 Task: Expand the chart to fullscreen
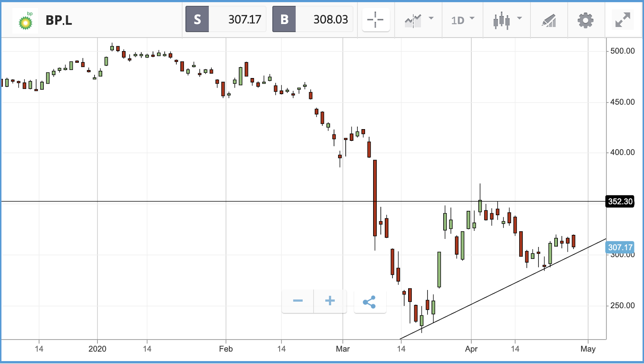click(623, 20)
